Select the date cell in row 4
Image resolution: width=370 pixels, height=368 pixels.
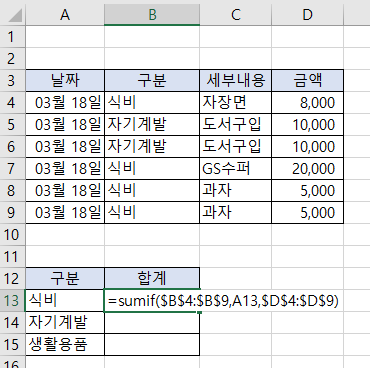(65, 103)
